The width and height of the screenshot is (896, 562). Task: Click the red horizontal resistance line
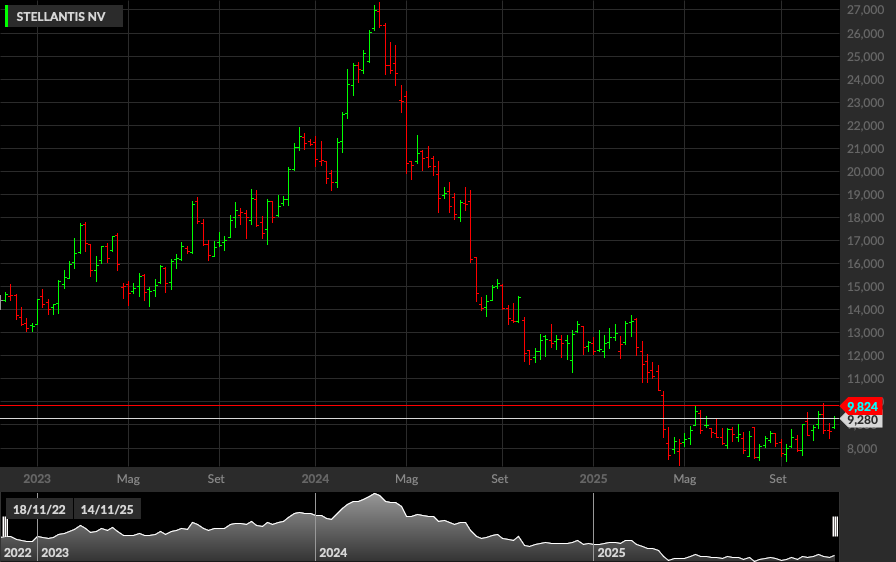tap(420, 406)
